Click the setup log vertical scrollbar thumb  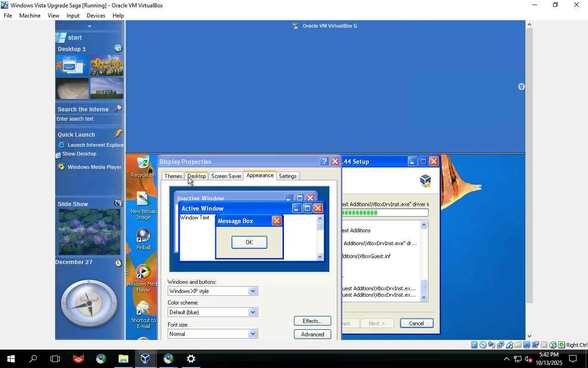tap(424, 286)
